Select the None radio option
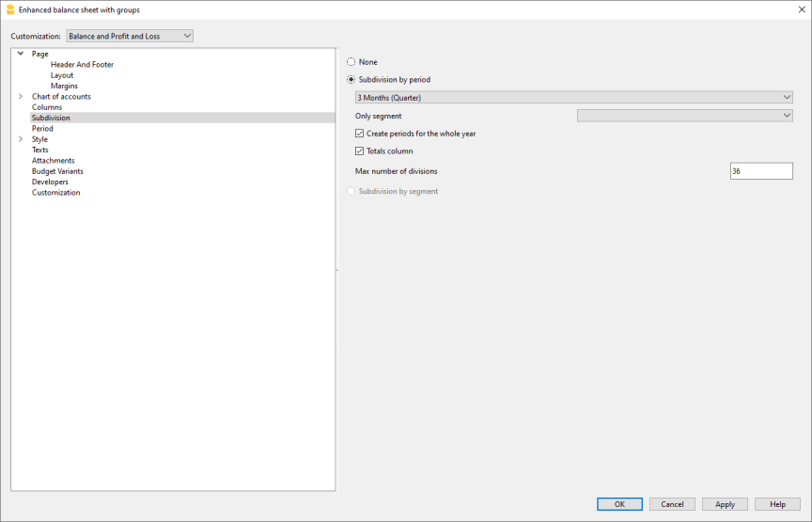Image resolution: width=812 pixels, height=522 pixels. point(351,62)
